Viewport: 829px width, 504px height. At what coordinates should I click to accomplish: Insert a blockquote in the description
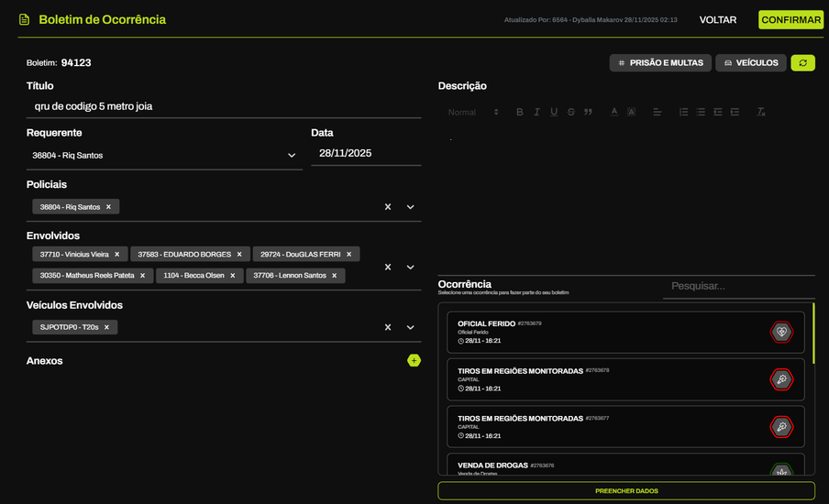click(x=588, y=112)
